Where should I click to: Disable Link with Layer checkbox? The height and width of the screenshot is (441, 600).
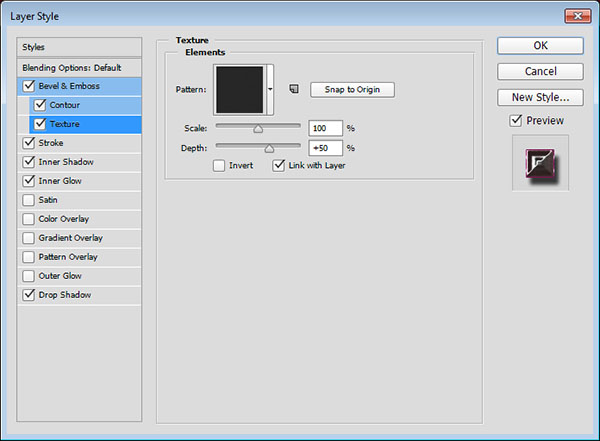pyautogui.click(x=279, y=165)
